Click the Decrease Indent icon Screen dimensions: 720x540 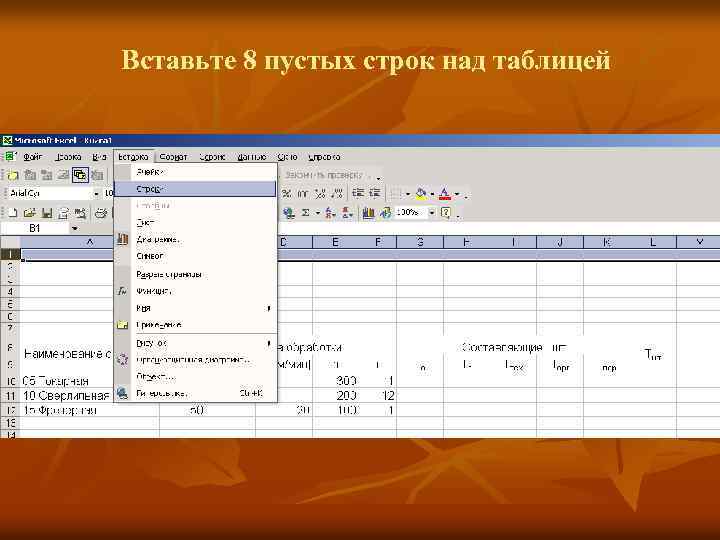click(x=358, y=194)
